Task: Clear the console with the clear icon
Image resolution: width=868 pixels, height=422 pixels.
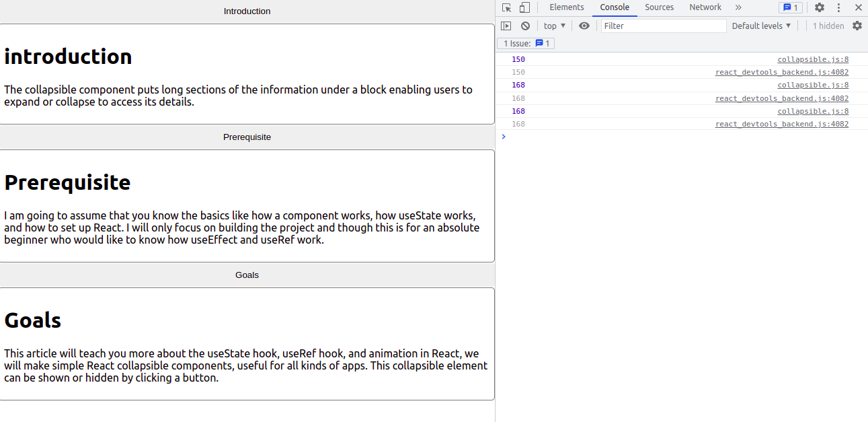Action: (x=525, y=26)
